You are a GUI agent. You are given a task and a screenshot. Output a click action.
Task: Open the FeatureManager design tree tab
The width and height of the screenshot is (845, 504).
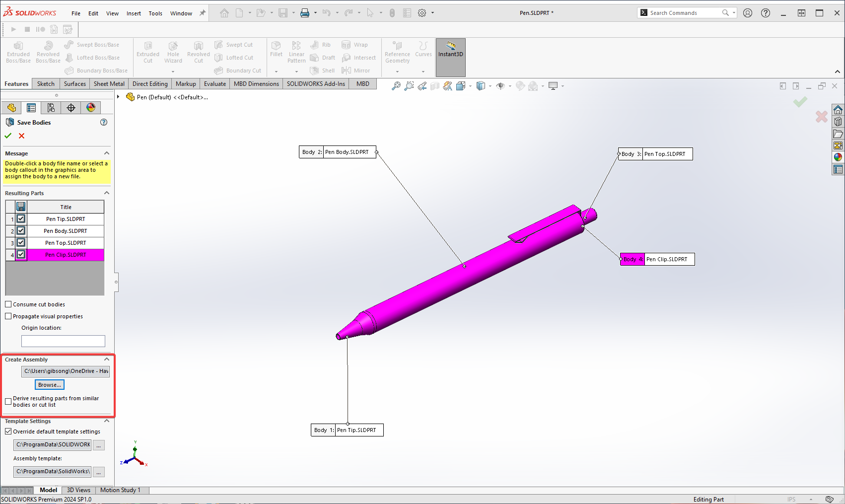(x=11, y=108)
